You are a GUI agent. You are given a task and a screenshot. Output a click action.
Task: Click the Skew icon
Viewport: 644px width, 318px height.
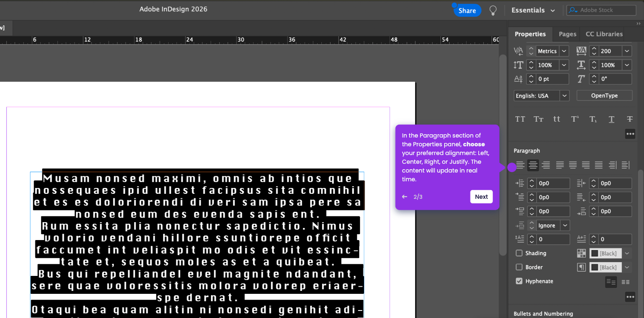click(581, 79)
